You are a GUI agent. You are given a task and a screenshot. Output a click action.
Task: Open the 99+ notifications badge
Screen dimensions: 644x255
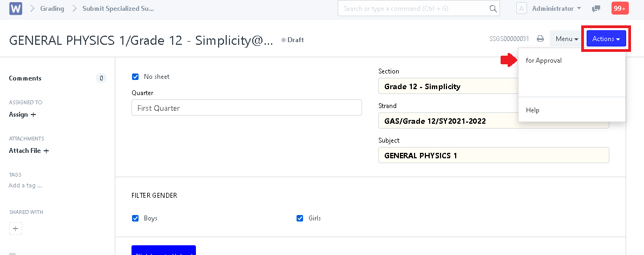(x=620, y=9)
